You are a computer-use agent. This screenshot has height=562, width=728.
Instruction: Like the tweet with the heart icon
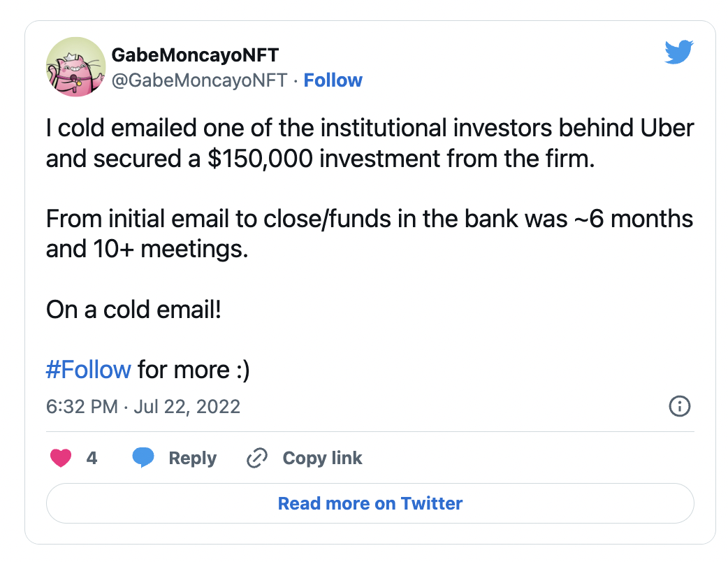61,458
